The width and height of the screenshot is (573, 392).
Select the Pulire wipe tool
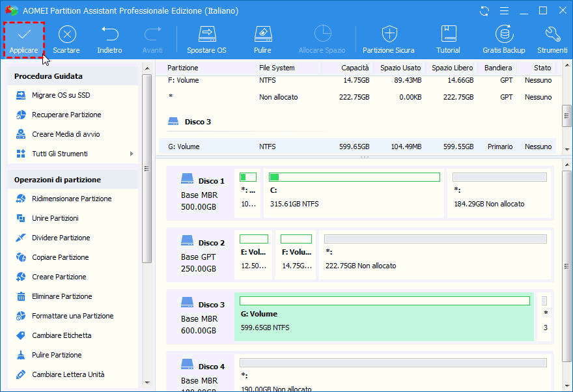[x=262, y=35]
